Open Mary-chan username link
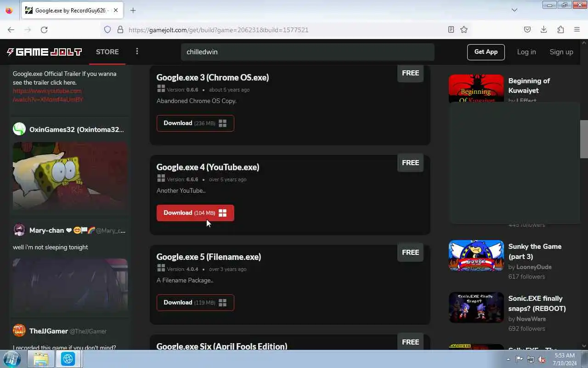Image resolution: width=588 pixels, height=368 pixels. (x=46, y=230)
